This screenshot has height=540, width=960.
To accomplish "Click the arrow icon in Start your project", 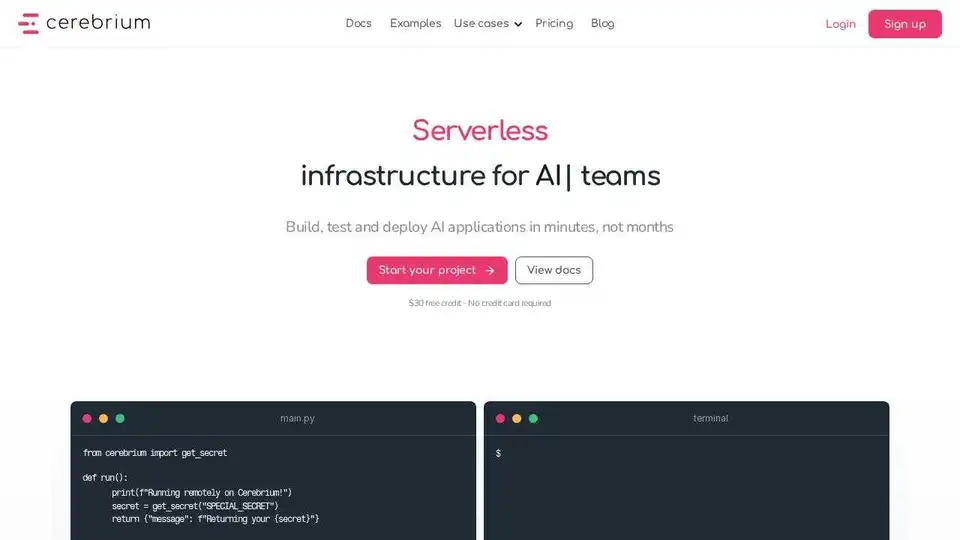I will click(490, 271).
